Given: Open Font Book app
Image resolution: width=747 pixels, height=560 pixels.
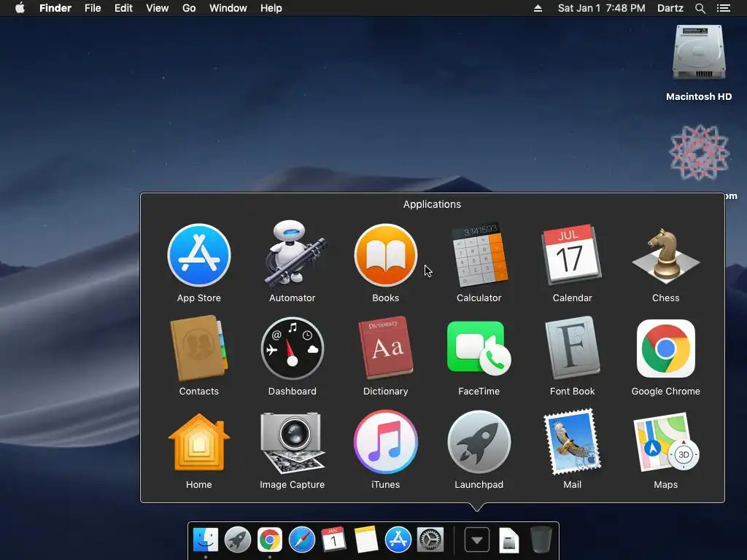Looking at the screenshot, I should 572,348.
